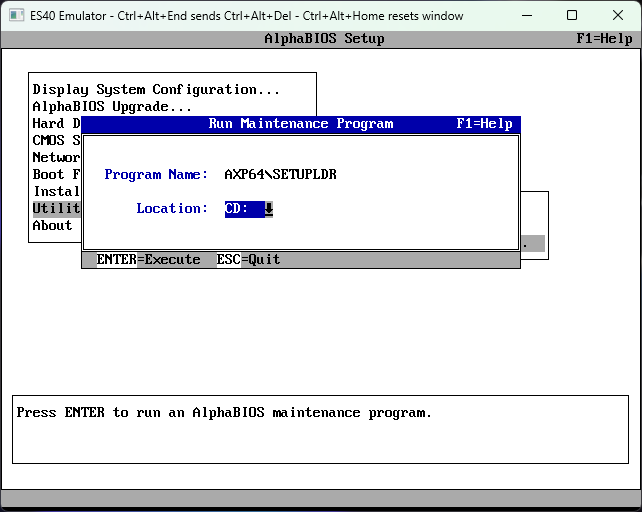Minimize the ES40 Emulator window

[527, 16]
